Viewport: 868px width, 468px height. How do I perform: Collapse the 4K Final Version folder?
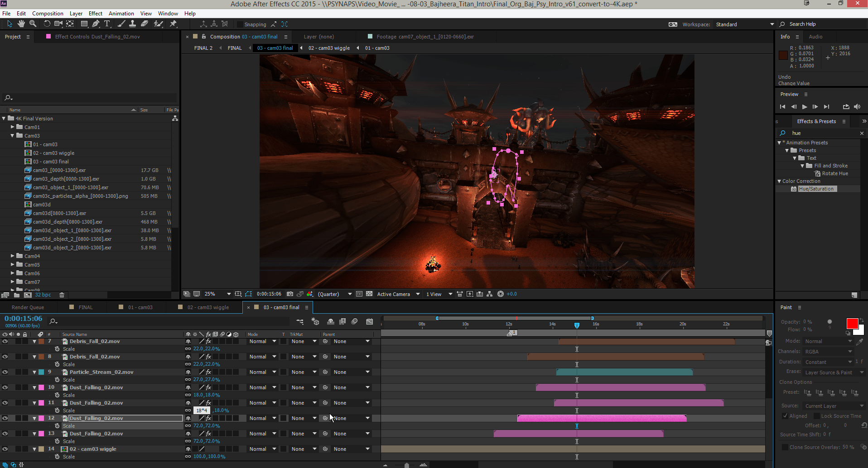4,119
